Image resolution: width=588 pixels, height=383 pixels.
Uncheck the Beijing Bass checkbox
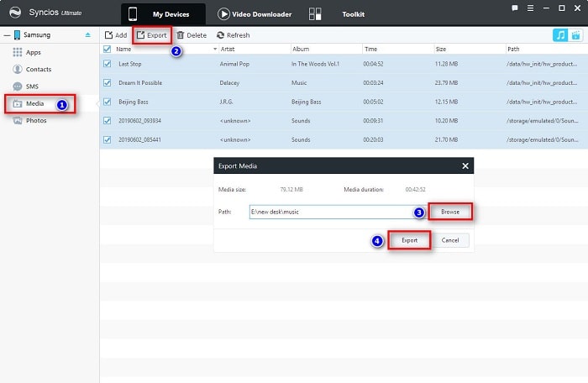pyautogui.click(x=108, y=102)
